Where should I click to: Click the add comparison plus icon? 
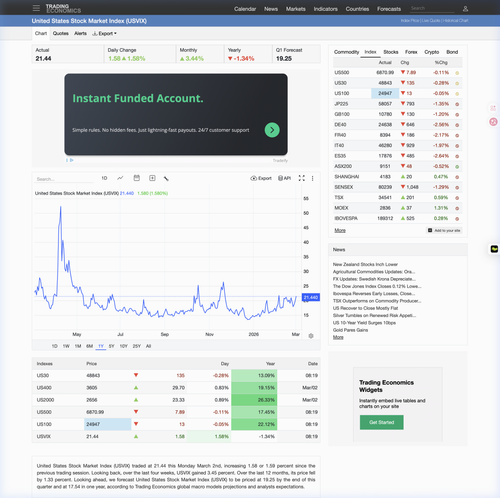click(152, 178)
